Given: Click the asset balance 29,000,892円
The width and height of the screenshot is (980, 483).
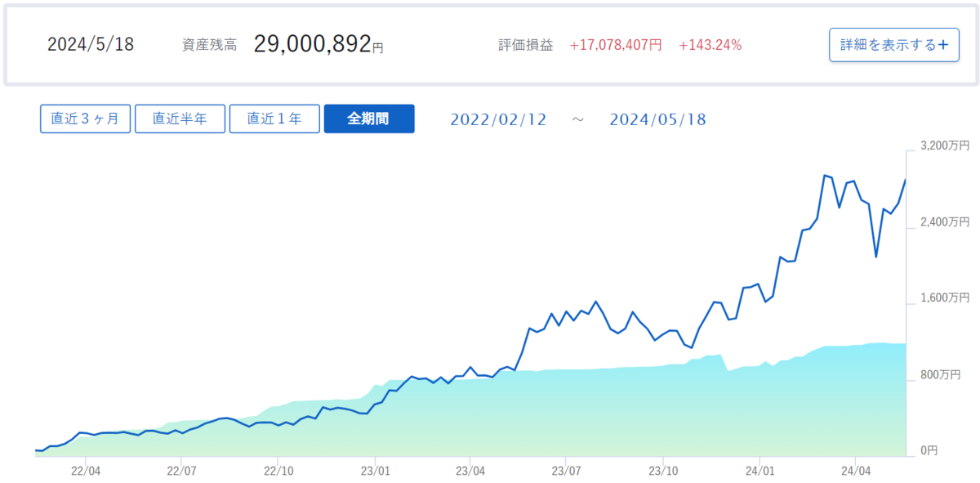Looking at the screenshot, I should coord(318,44).
